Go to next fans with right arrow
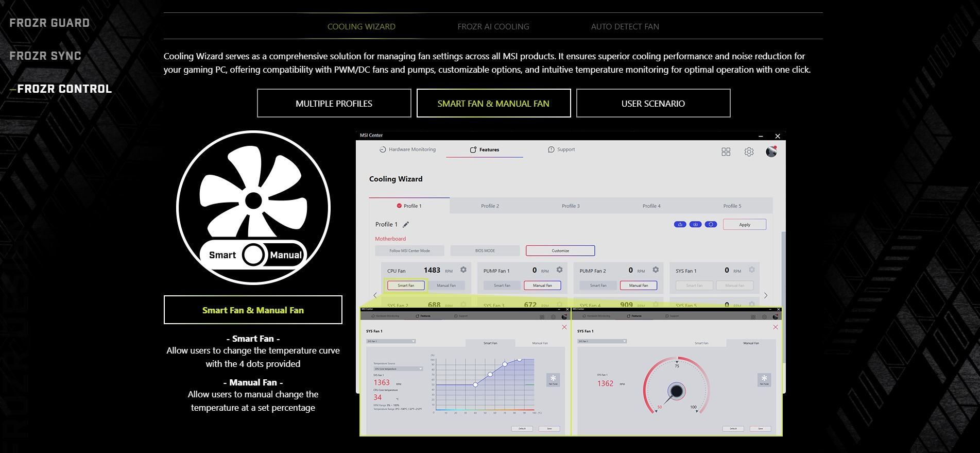The image size is (980, 453). tap(766, 295)
